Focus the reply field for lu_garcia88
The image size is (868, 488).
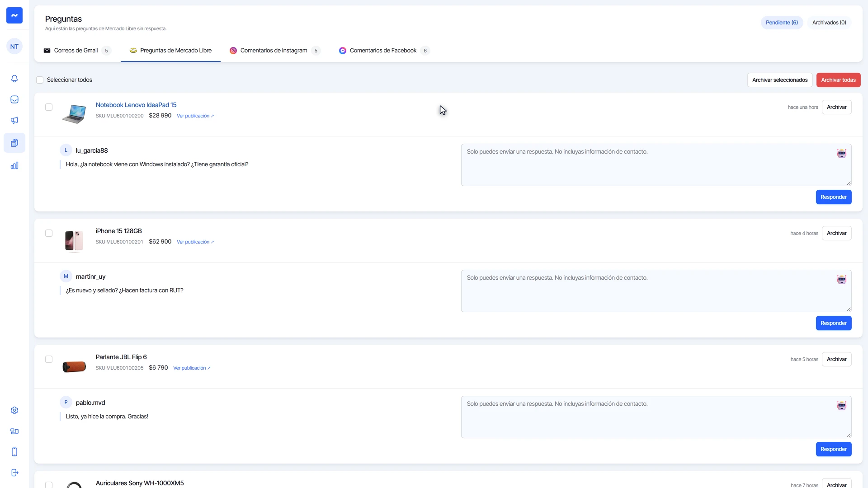click(656, 165)
